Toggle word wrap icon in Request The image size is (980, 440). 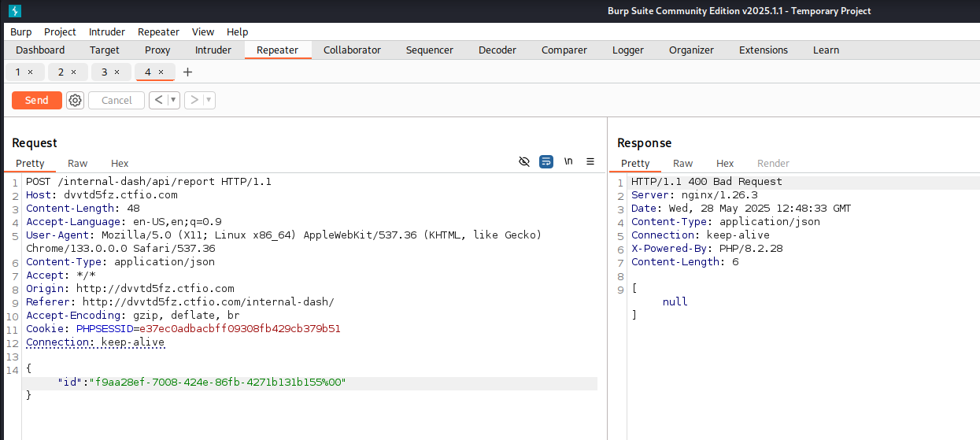coord(546,161)
